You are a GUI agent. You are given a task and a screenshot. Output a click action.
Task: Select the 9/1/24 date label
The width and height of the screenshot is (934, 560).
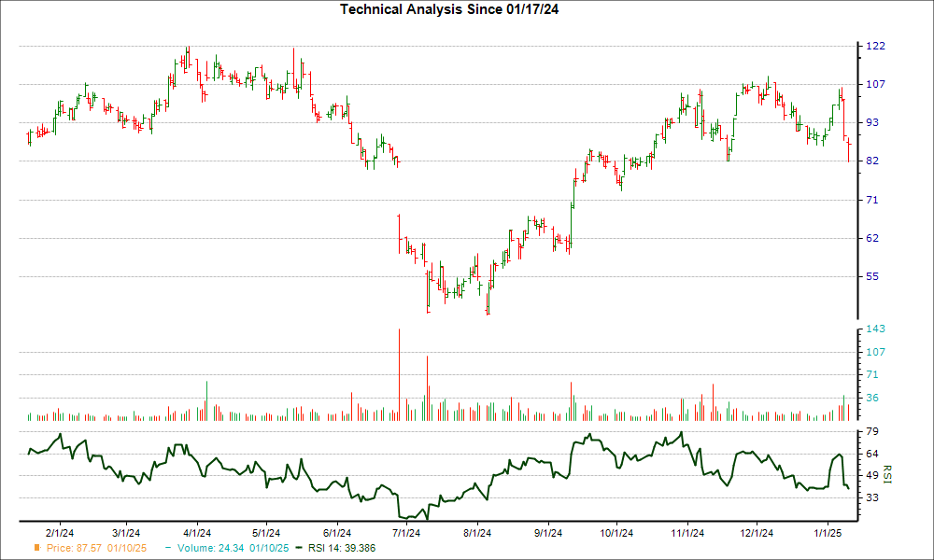click(x=548, y=533)
